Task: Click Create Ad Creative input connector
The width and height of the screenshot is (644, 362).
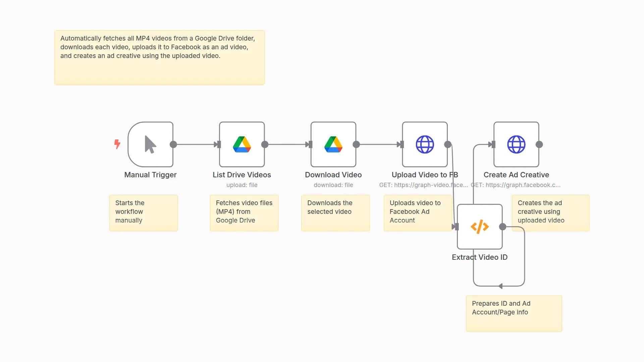Action: pos(493,144)
